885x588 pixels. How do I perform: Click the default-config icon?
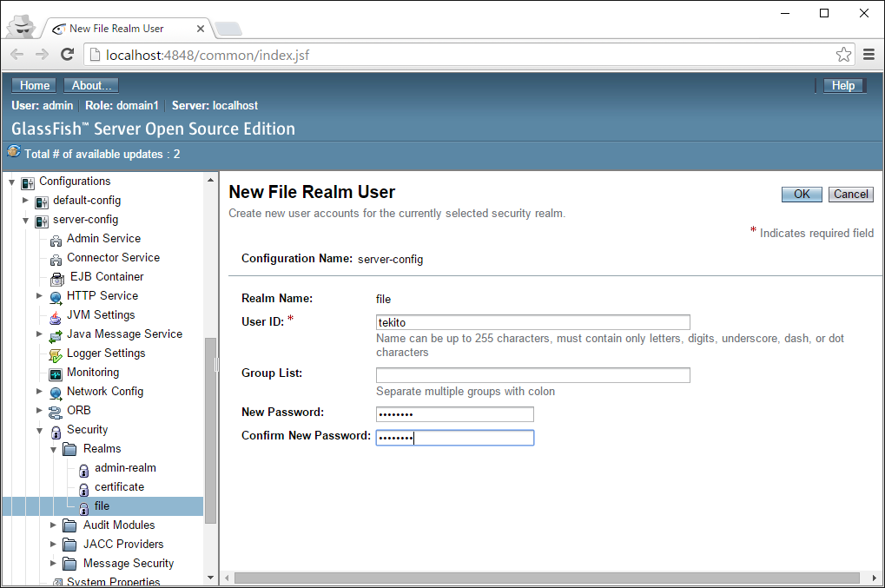tap(41, 202)
